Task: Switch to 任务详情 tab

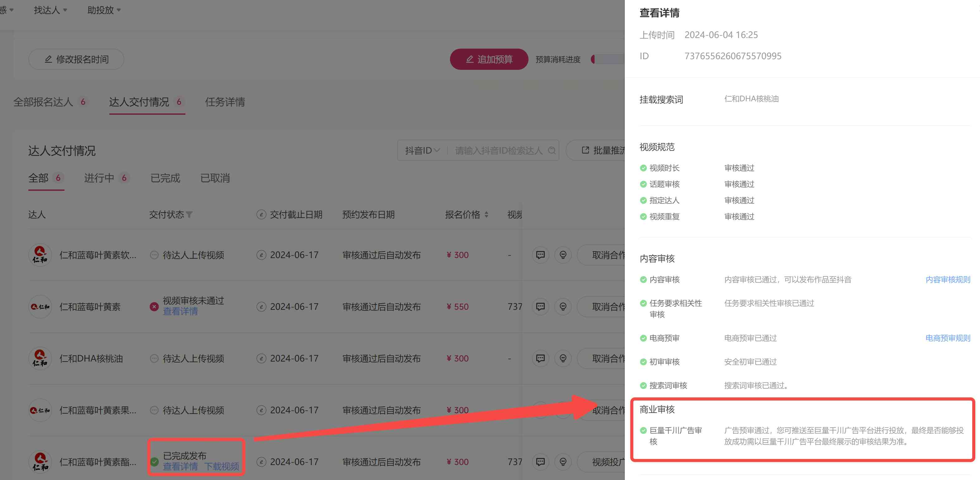Action: (225, 102)
